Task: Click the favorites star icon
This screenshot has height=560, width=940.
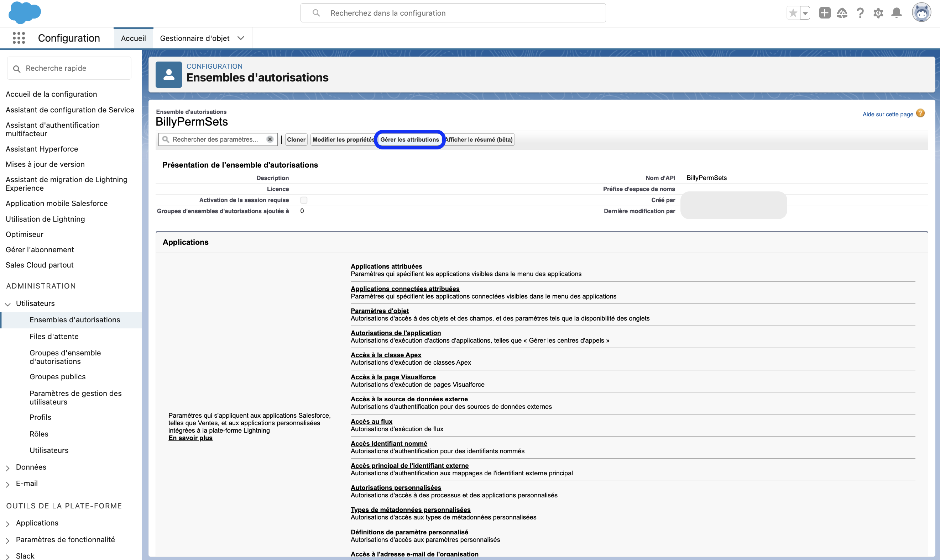Action: [x=793, y=13]
